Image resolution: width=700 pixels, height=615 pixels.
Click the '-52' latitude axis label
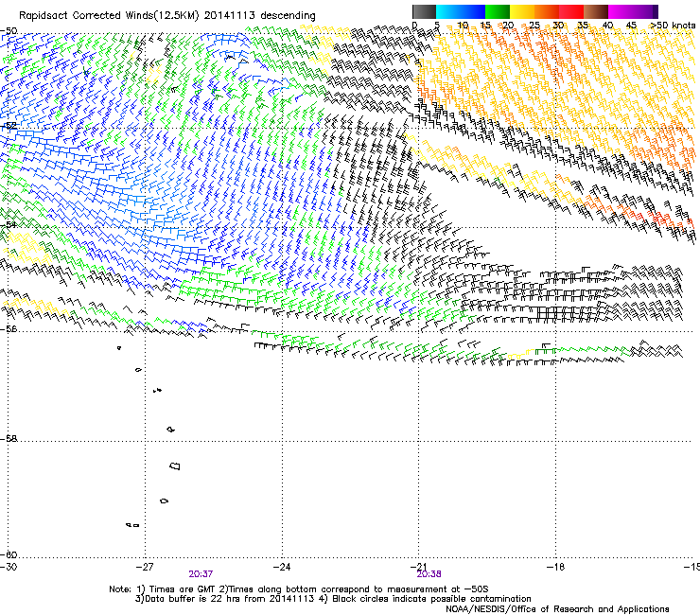click(9, 126)
